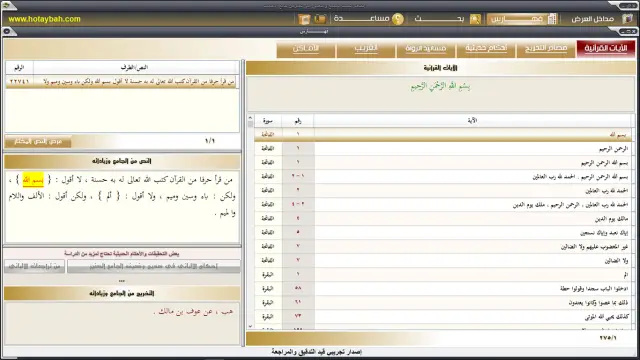Sort by the الآية column header
Image resolution: width=640 pixels, height=360 pixels.
(x=472, y=120)
